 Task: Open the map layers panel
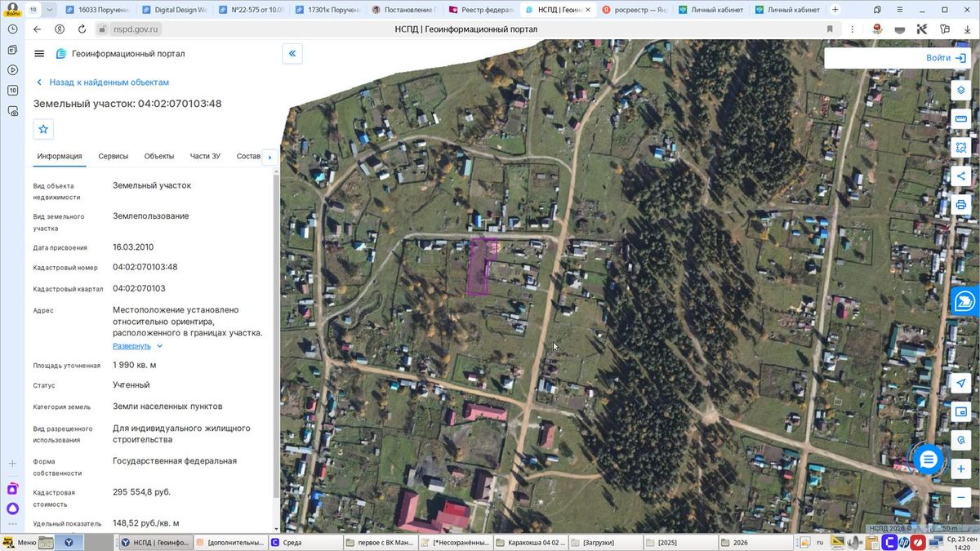click(961, 90)
